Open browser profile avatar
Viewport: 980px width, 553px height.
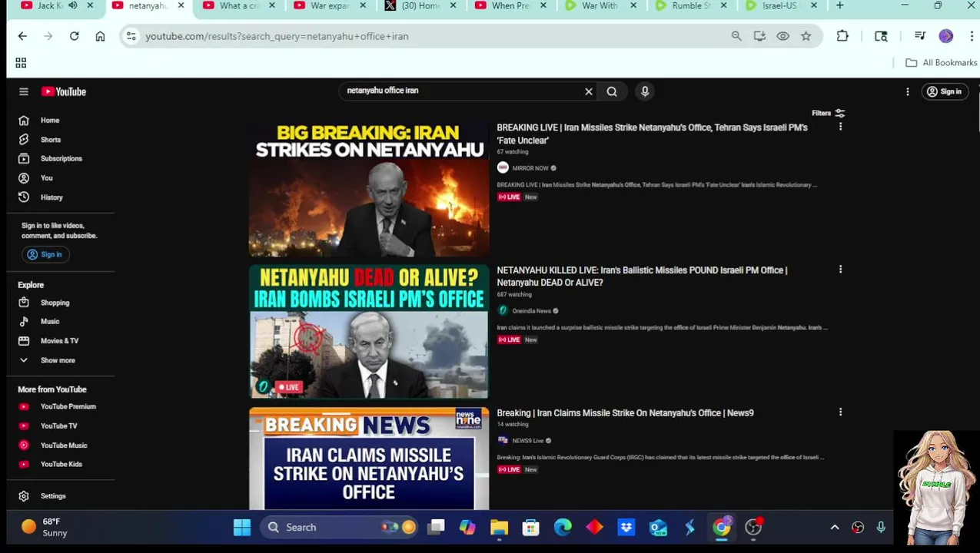tap(946, 36)
